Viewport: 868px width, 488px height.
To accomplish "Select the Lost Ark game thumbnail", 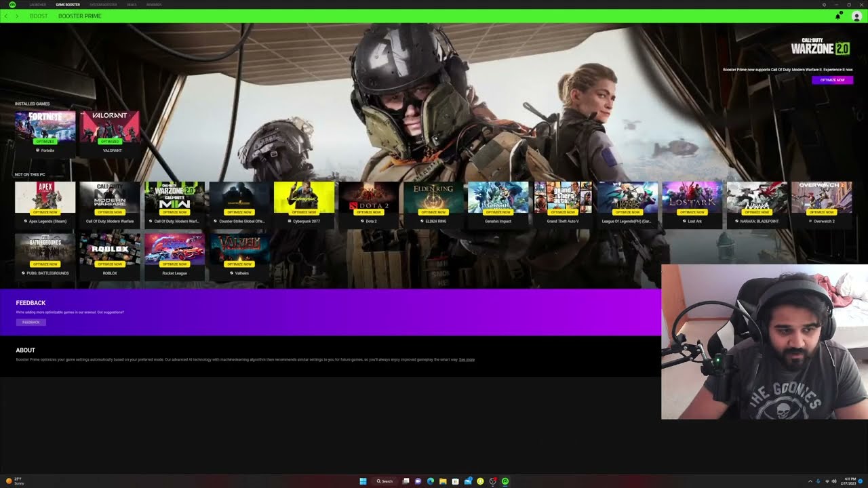I will 692,197.
